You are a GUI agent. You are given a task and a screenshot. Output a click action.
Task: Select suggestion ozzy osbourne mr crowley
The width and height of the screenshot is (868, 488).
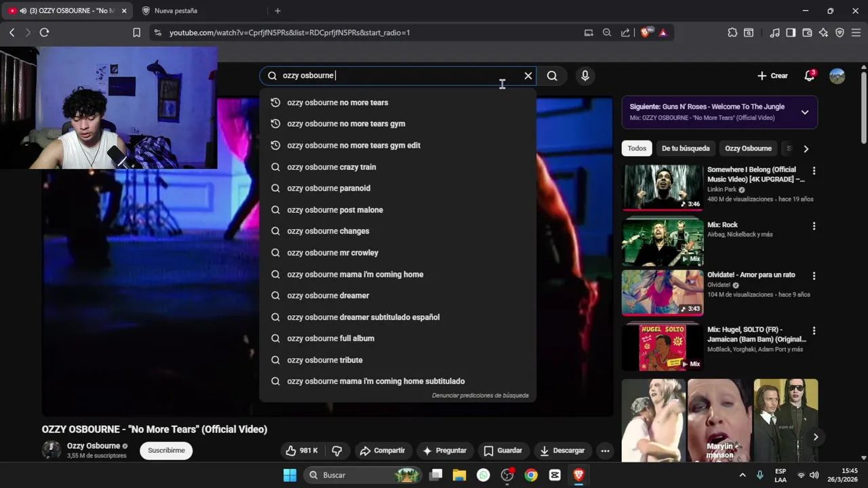tap(398, 253)
